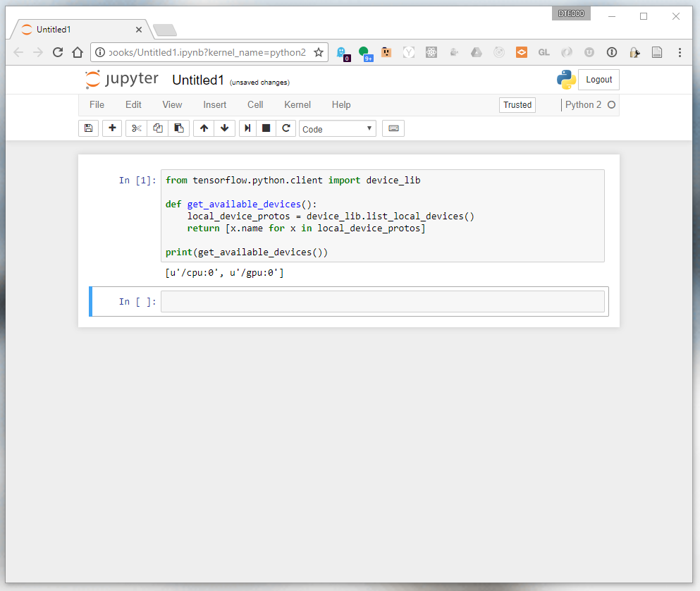700x591 pixels.
Task: Move the selected cell down
Action: click(224, 128)
